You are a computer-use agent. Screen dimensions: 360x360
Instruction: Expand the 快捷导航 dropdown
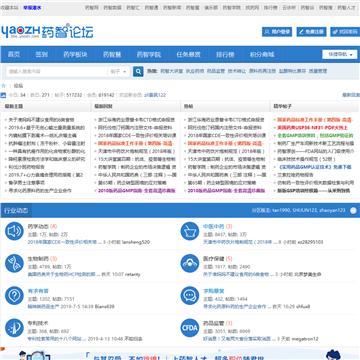(x=340, y=54)
